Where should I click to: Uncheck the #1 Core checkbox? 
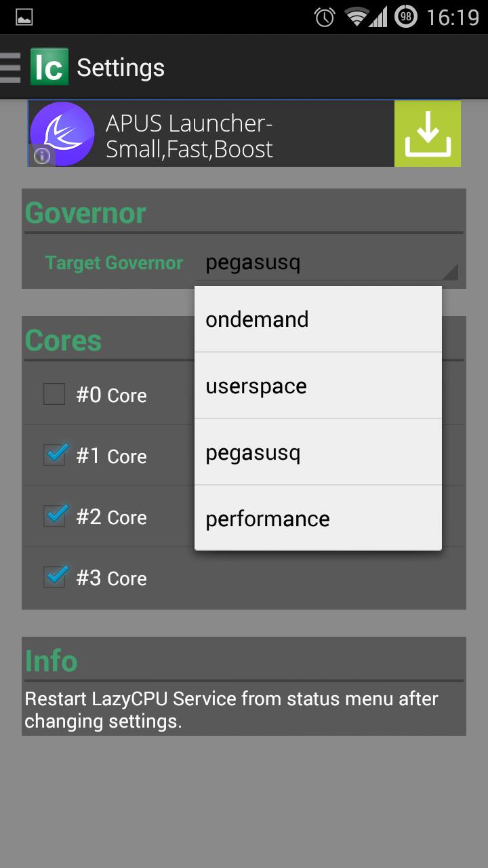[x=54, y=455]
